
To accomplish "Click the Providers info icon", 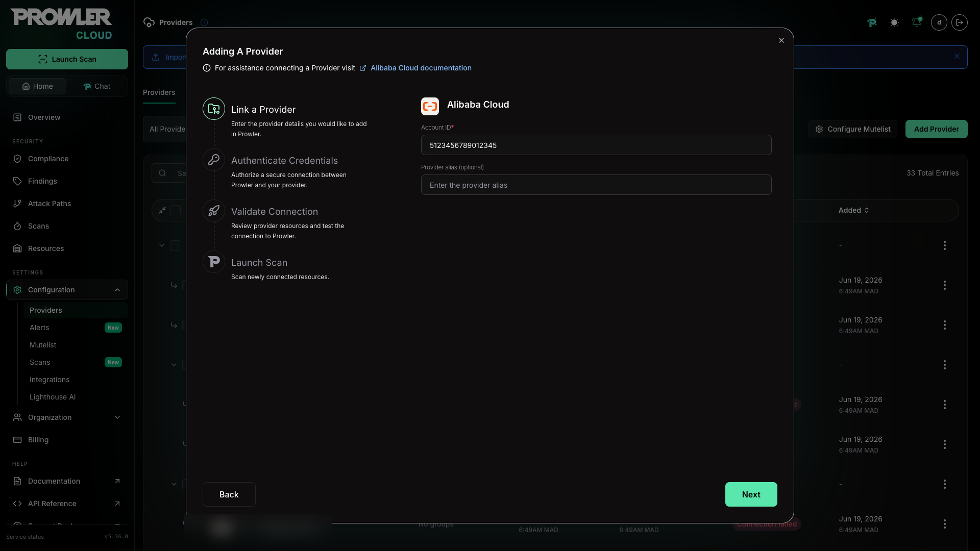I will 204,22.
